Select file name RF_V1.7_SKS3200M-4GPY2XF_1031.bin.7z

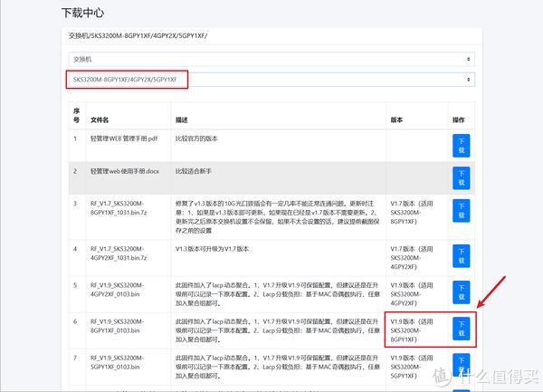click(119, 253)
